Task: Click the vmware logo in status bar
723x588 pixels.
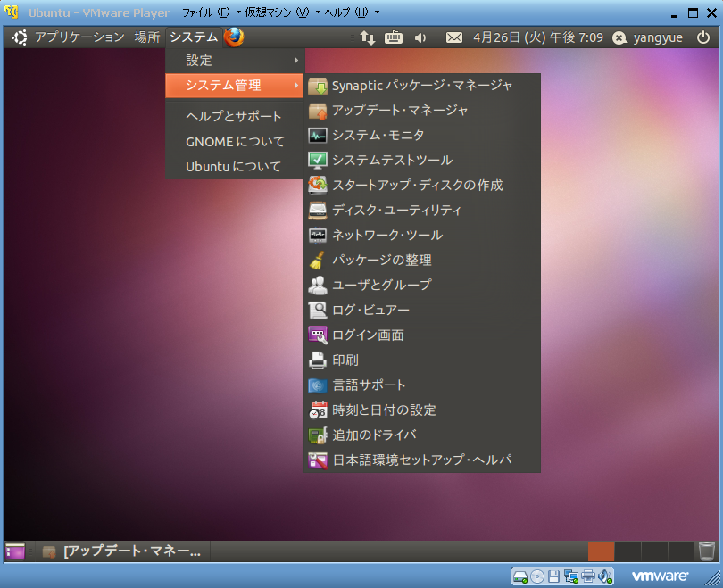Action: tap(660, 576)
